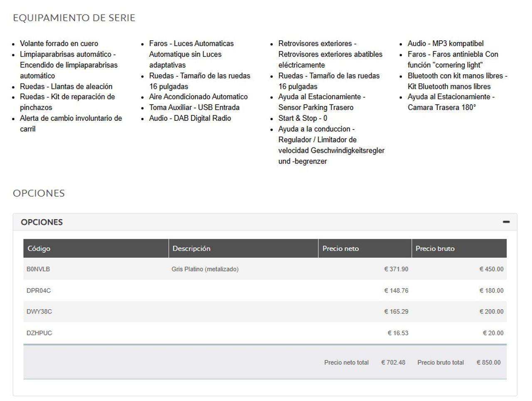Viewport: 532px width, 401px height.
Task: Click Aire Acondicionado Automatico list item
Action: click(198, 97)
